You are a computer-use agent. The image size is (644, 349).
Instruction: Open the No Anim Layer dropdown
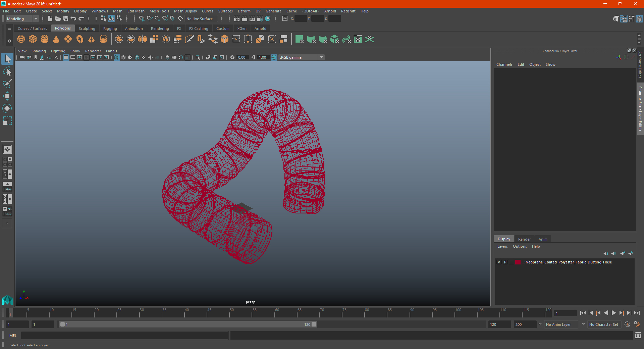(561, 325)
